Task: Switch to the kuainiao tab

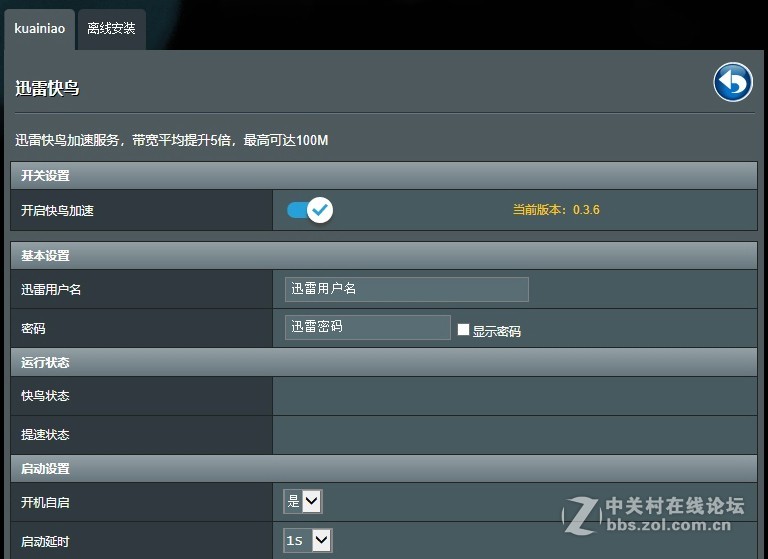Action: (40, 29)
